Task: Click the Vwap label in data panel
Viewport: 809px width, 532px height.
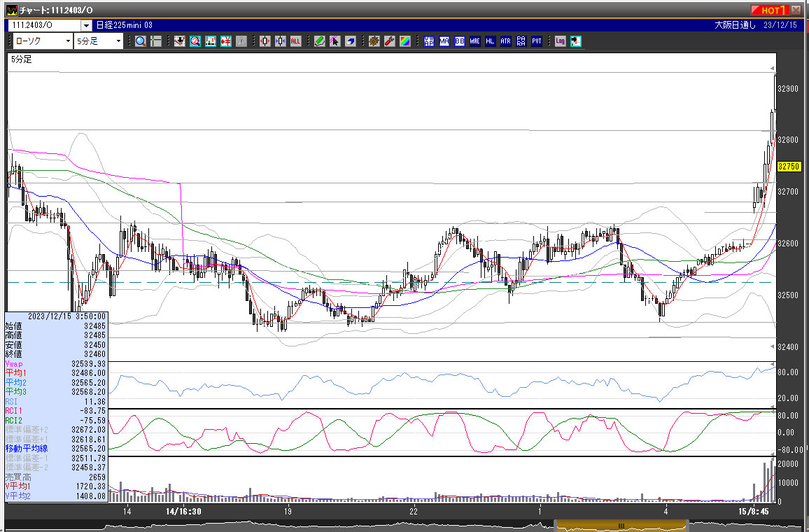Action: click(14, 364)
